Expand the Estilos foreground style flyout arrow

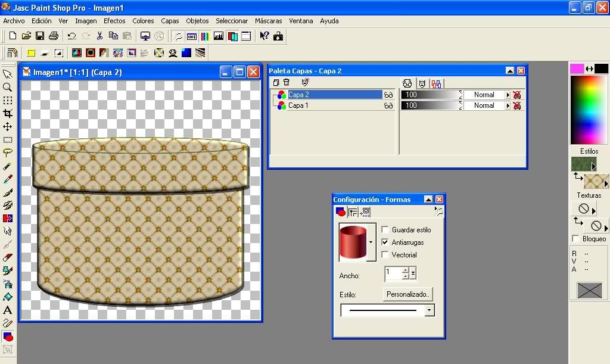593,166
